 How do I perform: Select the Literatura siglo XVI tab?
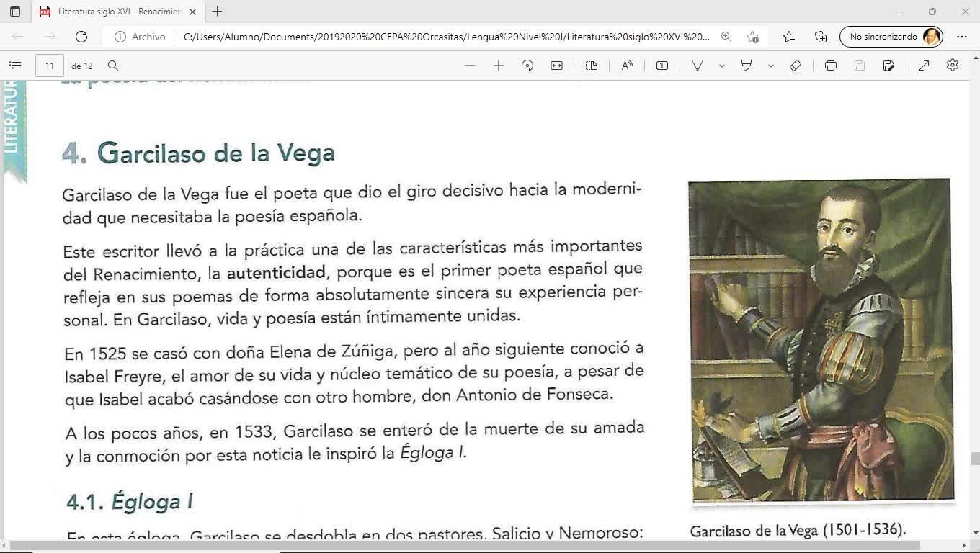click(117, 12)
